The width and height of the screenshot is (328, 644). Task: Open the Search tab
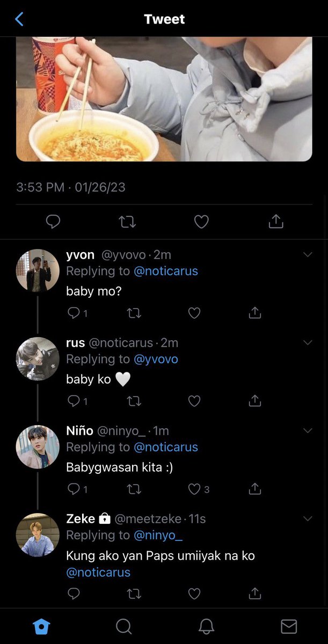[123, 626]
